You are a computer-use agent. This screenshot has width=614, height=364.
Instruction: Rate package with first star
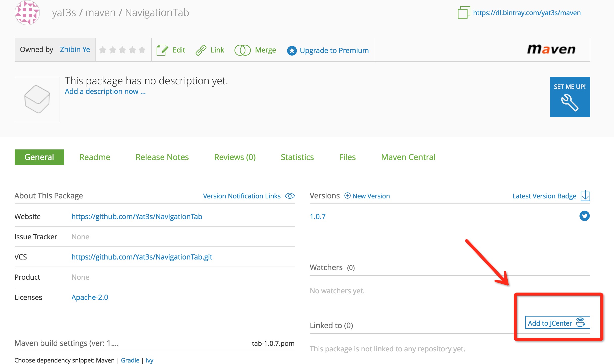(x=103, y=50)
